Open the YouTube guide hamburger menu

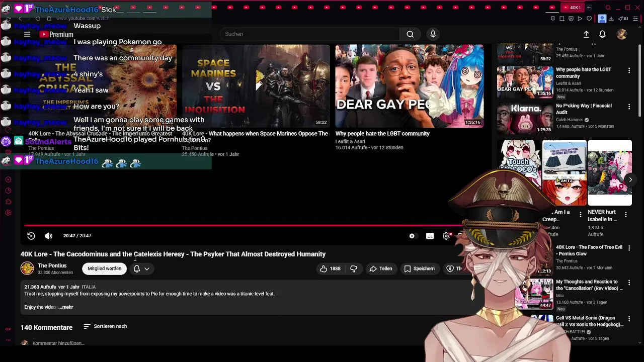27,34
